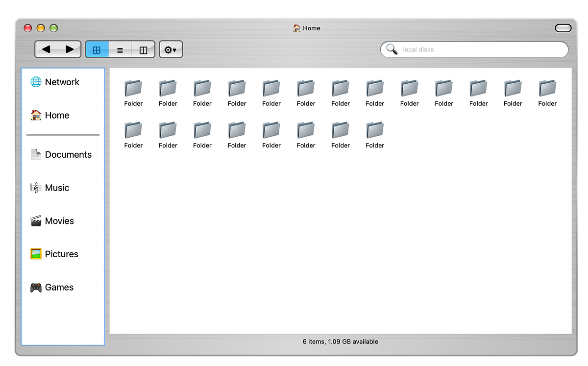
Task: Click the status bar showing 6 items
Action: point(341,342)
